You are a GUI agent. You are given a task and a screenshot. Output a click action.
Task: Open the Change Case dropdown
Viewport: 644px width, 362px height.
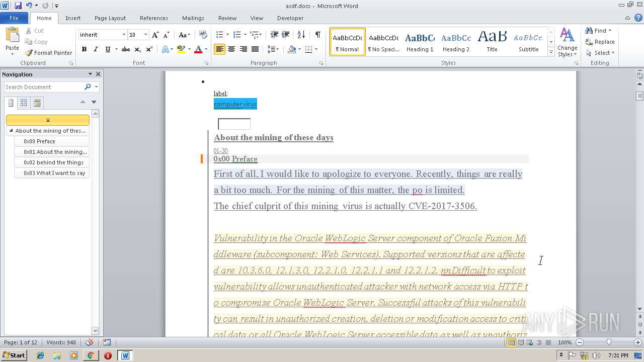[185, 35]
